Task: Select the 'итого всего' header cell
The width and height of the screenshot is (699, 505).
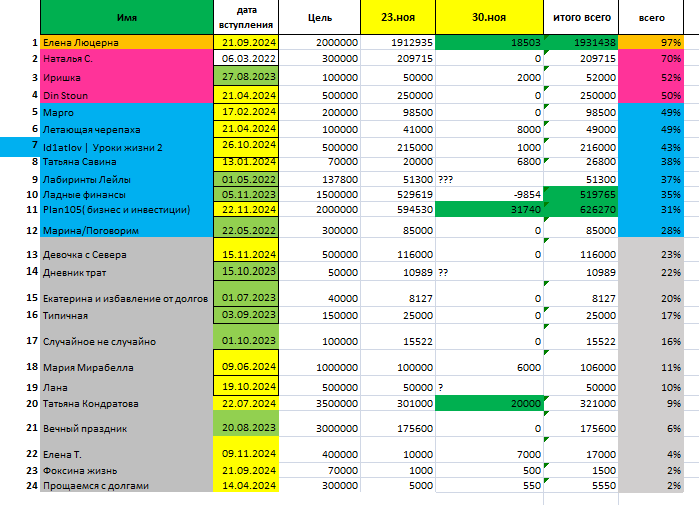Action: (581, 17)
